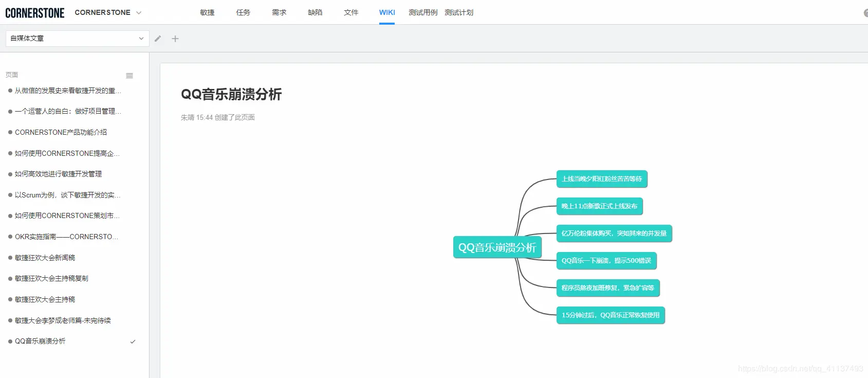Select node 程序员熬夜加班修复，紧急扩容等
This screenshot has height=378, width=868.
coord(608,288)
